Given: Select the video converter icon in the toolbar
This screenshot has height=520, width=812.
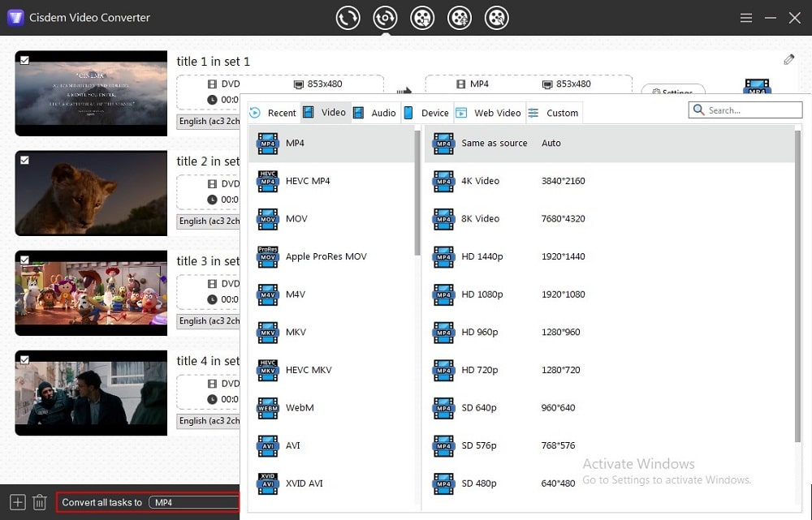Looking at the screenshot, I should coord(348,17).
